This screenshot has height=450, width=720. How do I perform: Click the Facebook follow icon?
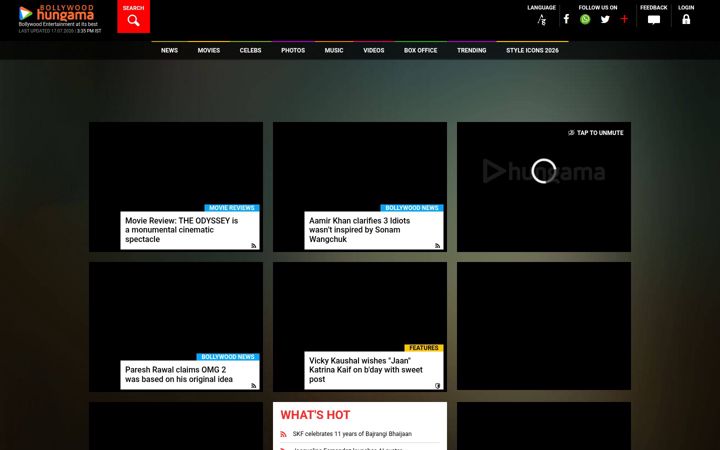(566, 19)
